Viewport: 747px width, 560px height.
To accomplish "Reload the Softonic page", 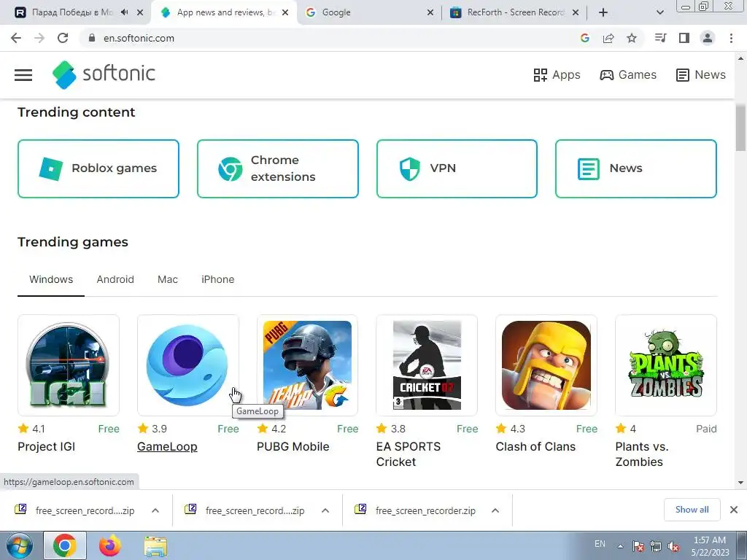I will coord(63,38).
